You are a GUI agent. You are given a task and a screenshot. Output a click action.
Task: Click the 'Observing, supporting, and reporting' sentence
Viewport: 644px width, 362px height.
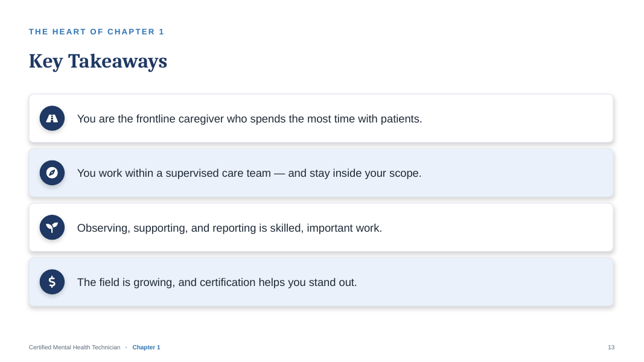coord(229,228)
